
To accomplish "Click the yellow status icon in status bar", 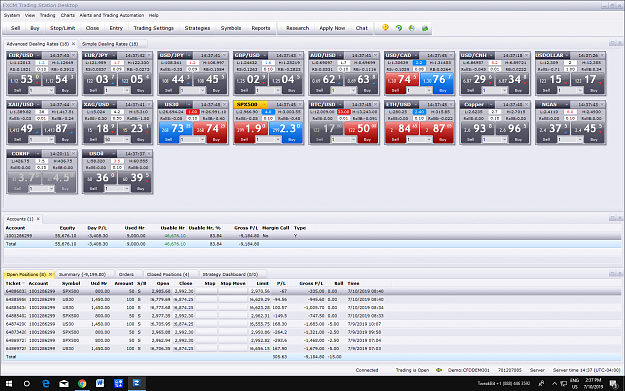I will tap(438, 370).
